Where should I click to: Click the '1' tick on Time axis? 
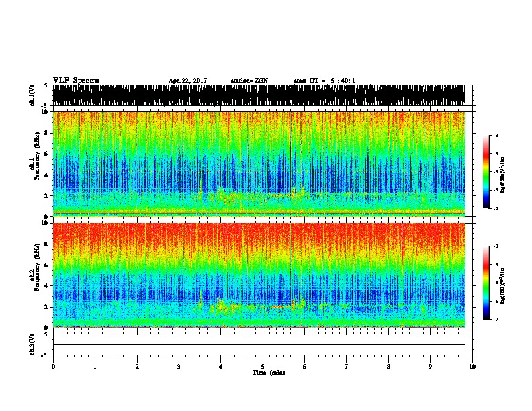tap(95, 367)
